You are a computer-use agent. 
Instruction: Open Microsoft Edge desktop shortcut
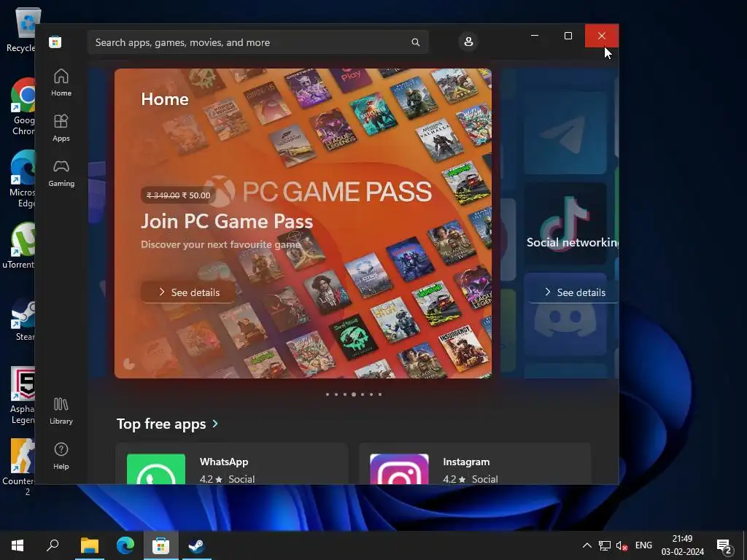(23, 179)
